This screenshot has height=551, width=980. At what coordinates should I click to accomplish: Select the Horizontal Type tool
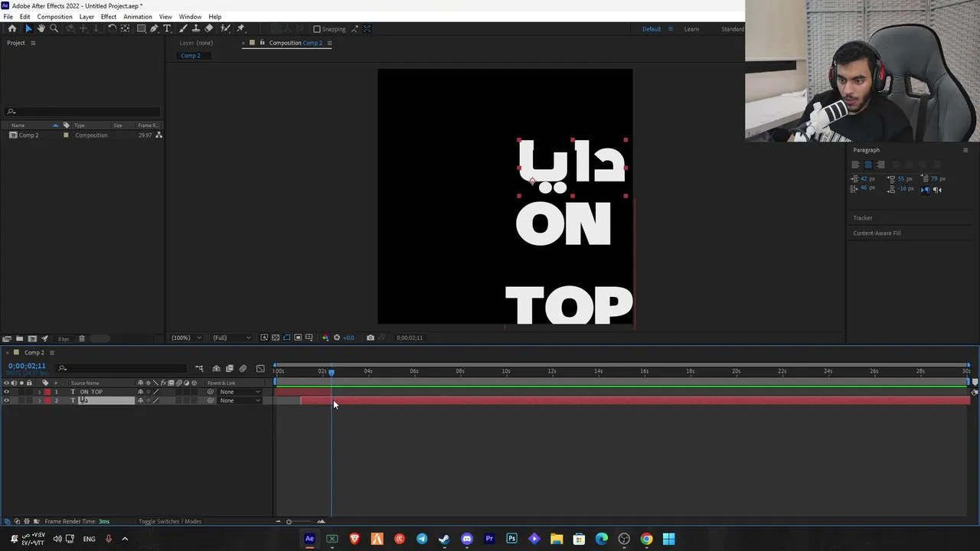[x=167, y=28]
